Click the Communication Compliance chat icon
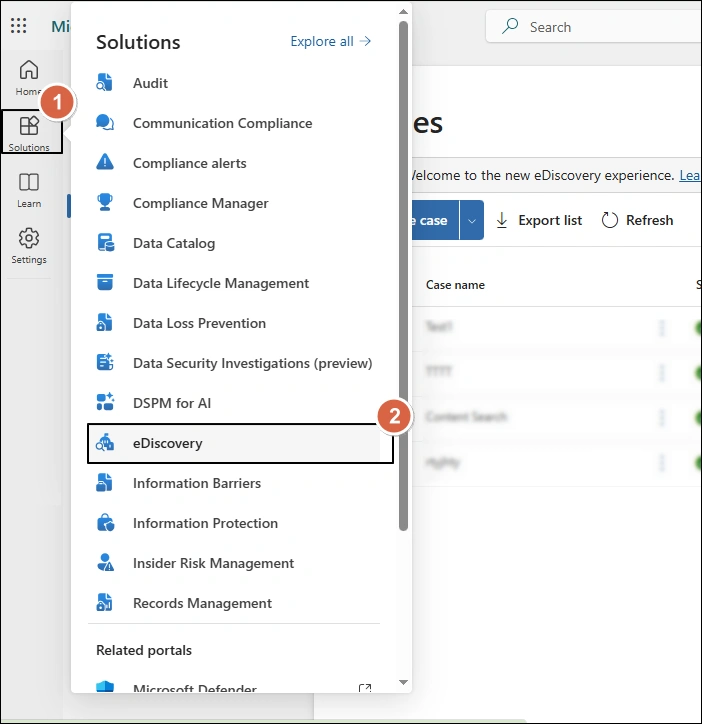 (x=105, y=123)
